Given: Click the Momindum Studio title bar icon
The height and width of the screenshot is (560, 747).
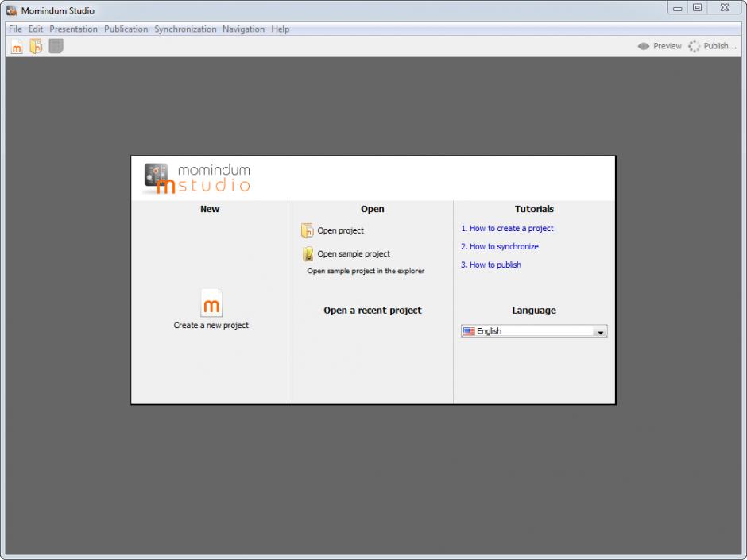Looking at the screenshot, I should (11, 10).
